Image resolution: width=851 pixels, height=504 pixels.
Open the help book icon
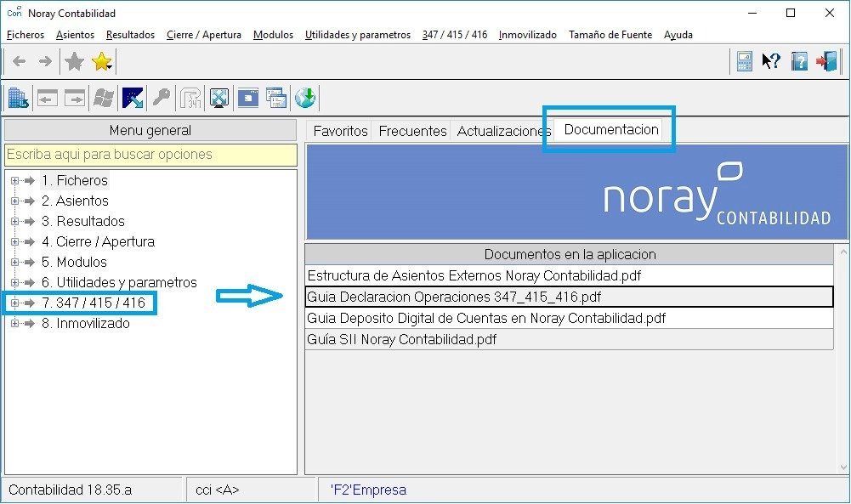coord(799,61)
